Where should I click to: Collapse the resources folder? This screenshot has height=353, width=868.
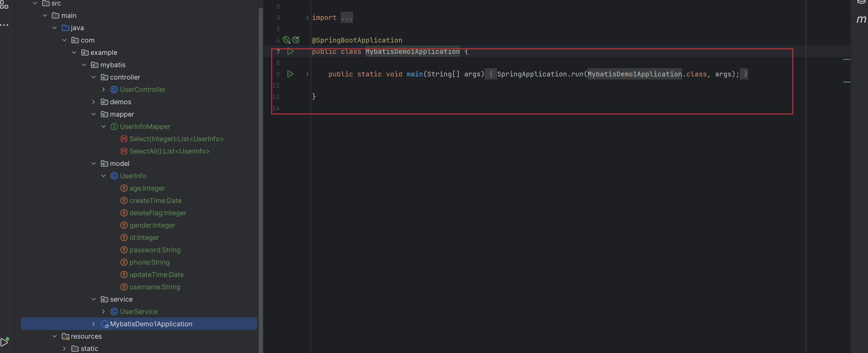pos(55,336)
